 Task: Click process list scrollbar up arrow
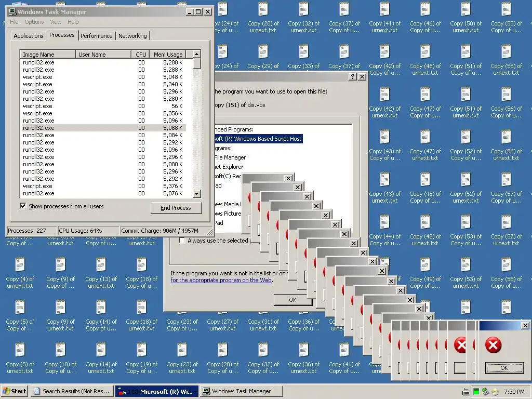point(197,54)
